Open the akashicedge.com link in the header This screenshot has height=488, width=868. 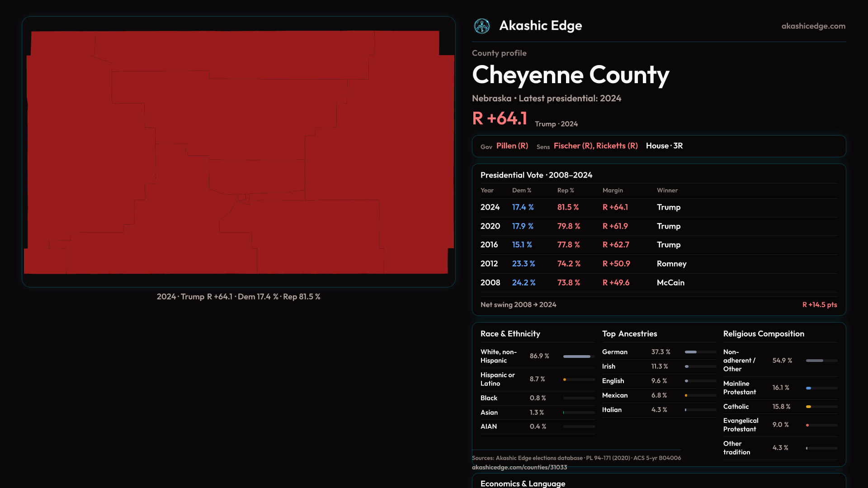[x=813, y=26]
